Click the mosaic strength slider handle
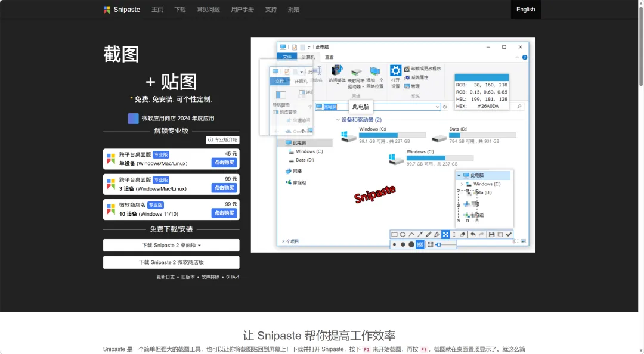 point(439,245)
